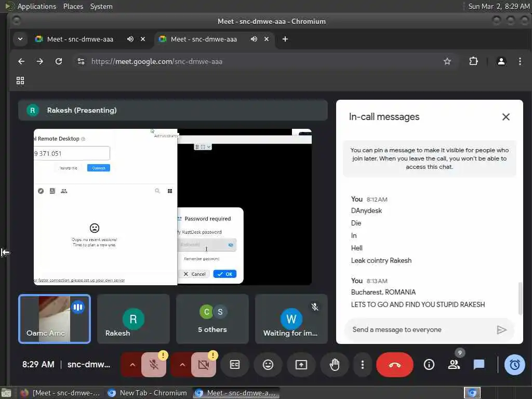Open the Extensions puzzle icon
This screenshot has height=399, width=532.
click(x=473, y=61)
